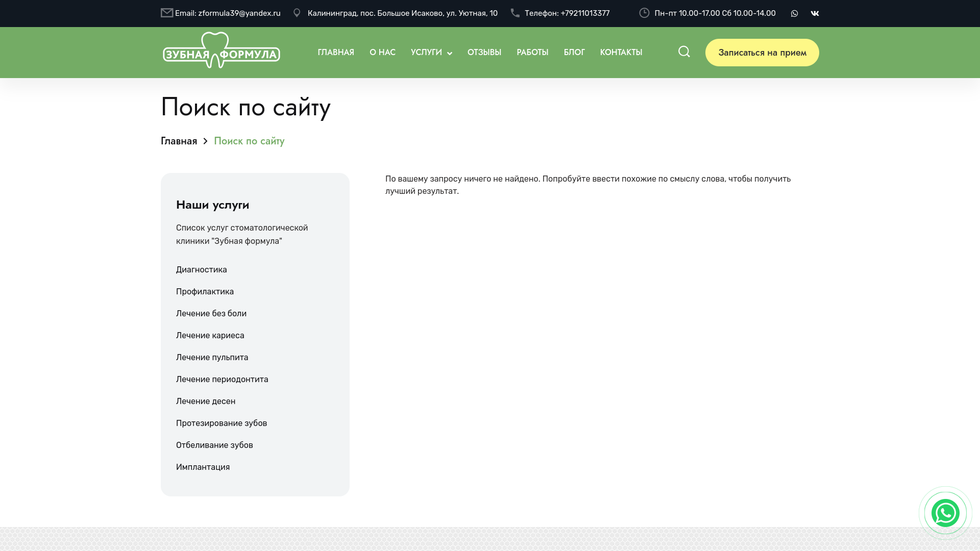Click the map pin address icon
The height and width of the screenshot is (551, 980).
[x=297, y=13]
